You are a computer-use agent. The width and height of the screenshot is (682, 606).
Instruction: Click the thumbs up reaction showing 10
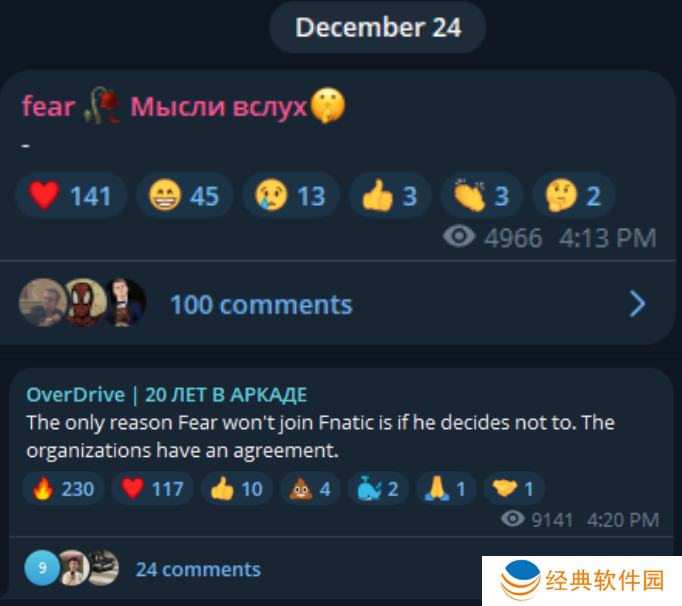tap(237, 488)
